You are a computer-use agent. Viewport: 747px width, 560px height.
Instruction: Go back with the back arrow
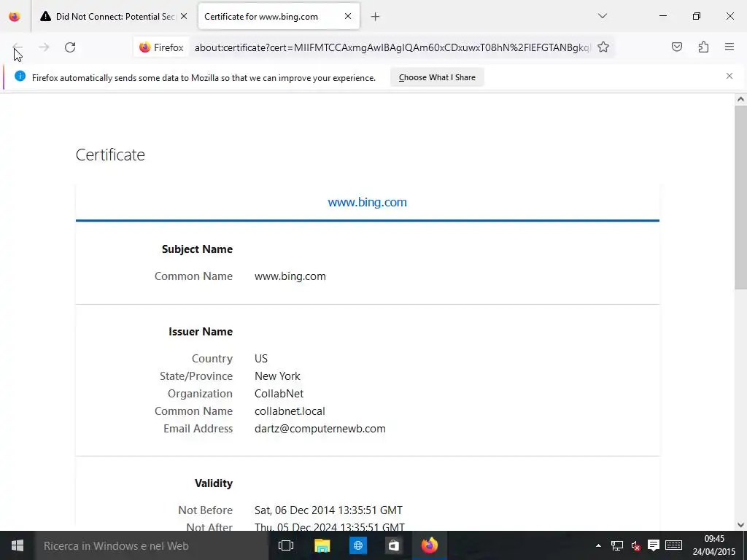(18, 47)
